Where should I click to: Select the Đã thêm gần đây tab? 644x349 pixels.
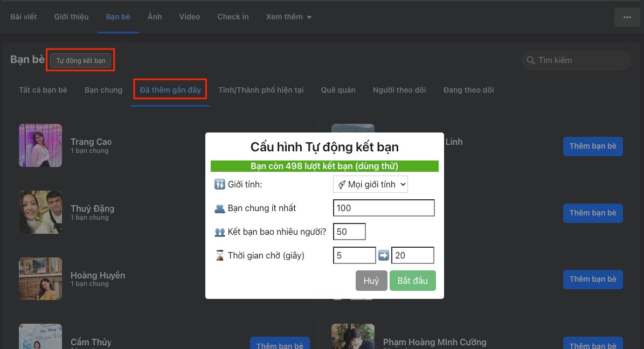(x=170, y=90)
